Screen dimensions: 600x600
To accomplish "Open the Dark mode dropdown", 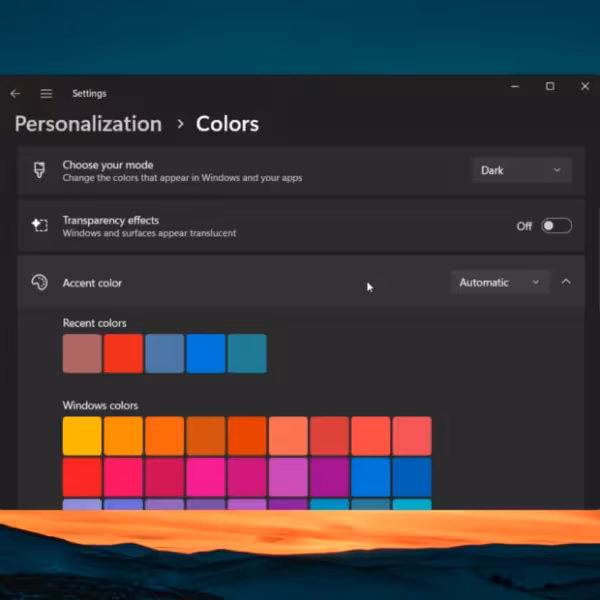I will coord(521,170).
